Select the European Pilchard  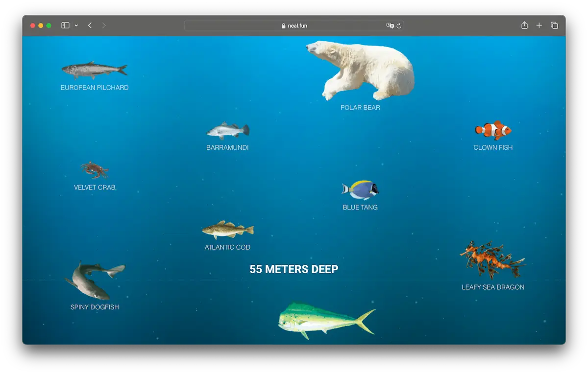pyautogui.click(x=94, y=71)
